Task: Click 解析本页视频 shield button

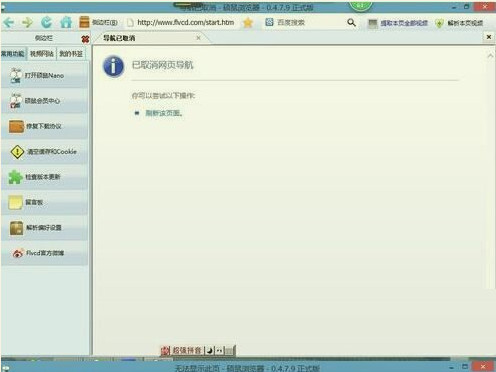Action: coord(459,23)
